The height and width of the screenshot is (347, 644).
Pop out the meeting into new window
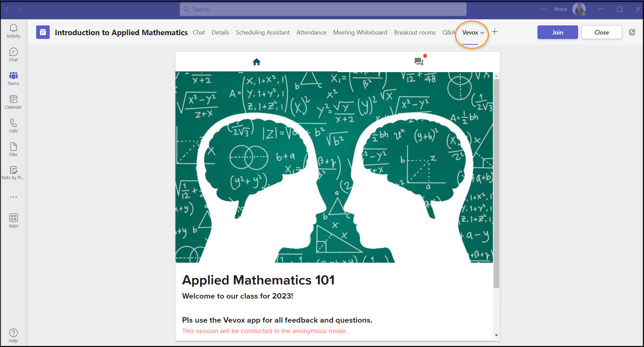coord(632,32)
